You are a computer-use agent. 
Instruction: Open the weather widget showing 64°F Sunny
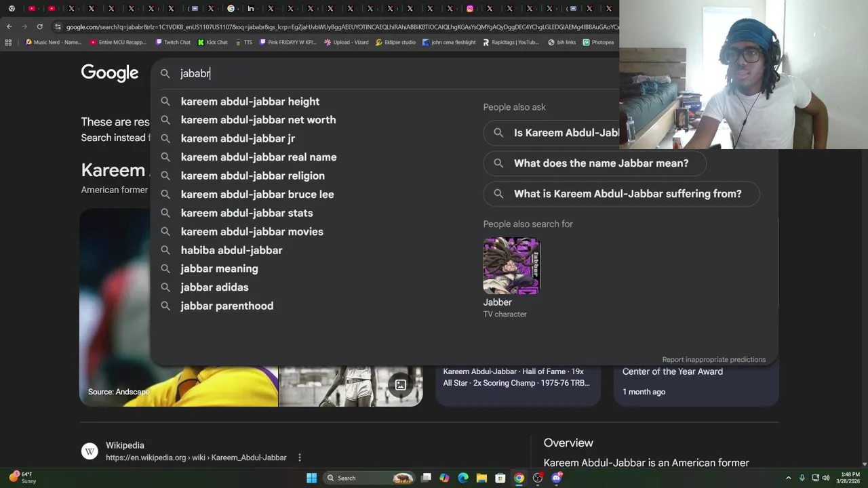click(x=22, y=478)
